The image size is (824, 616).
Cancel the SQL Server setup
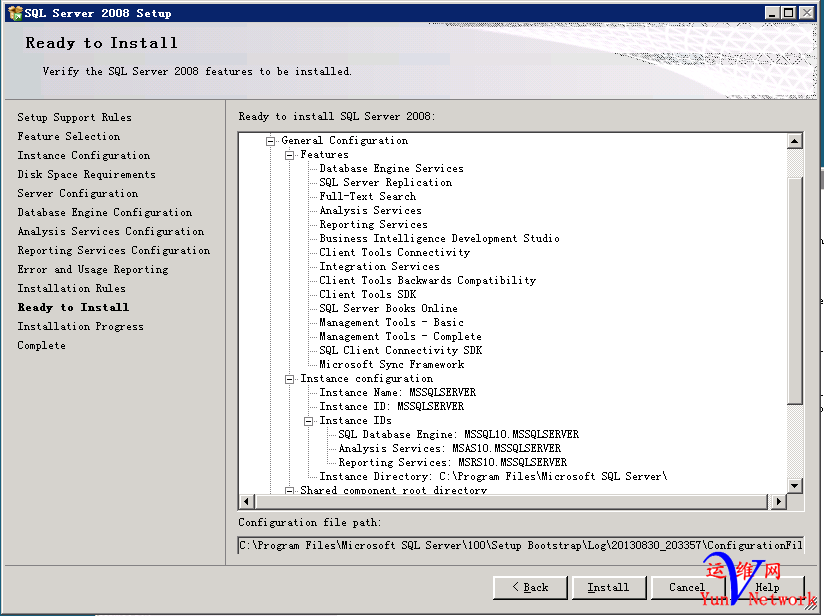click(x=687, y=588)
